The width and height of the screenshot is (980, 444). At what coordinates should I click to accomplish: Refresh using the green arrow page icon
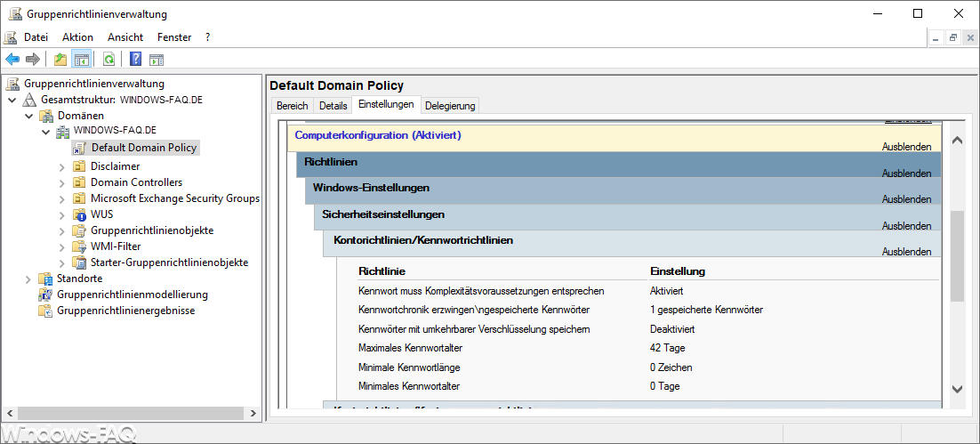point(108,60)
